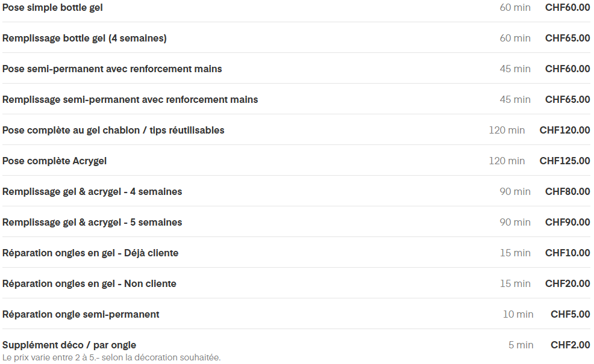Open Réparation ongles en gel - Déjà cliente

[x=90, y=253]
